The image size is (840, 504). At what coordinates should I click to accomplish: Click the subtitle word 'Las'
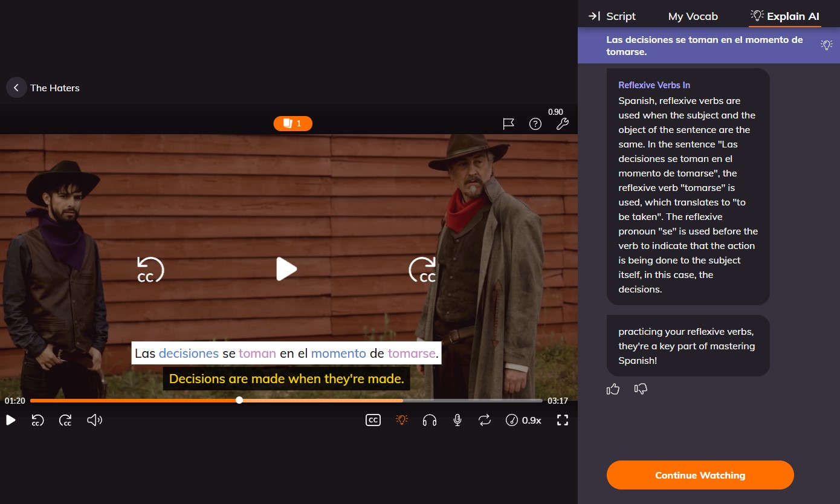tap(145, 354)
